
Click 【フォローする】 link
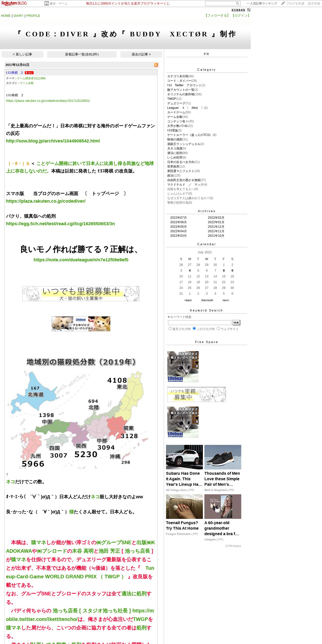click(217, 16)
